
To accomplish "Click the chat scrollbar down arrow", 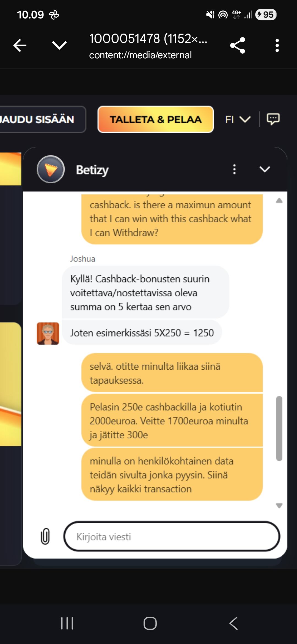I will [x=279, y=506].
